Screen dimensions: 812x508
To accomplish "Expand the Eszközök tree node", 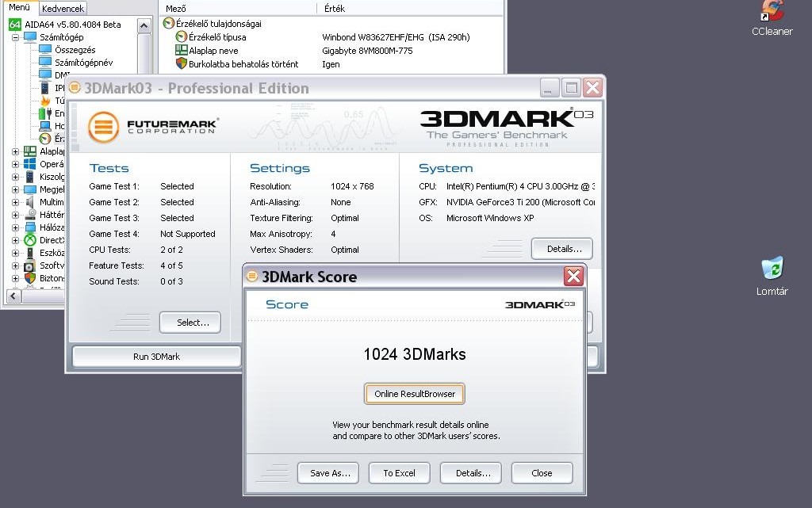I will click(15, 253).
